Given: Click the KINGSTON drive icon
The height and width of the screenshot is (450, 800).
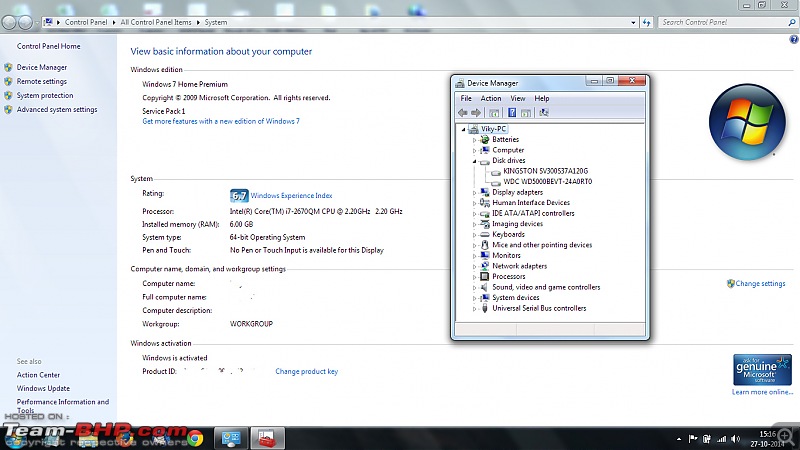Looking at the screenshot, I should (x=495, y=171).
